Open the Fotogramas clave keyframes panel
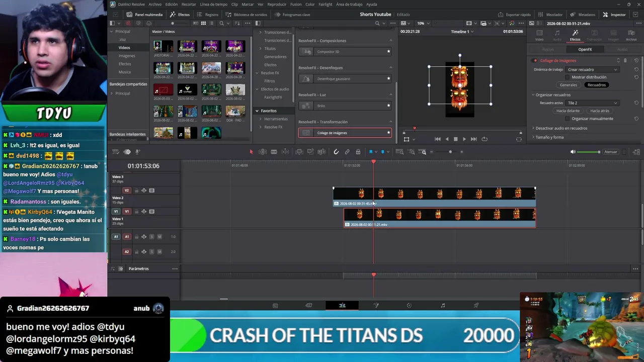Viewport: 644px width, 362px height. [x=293, y=15]
